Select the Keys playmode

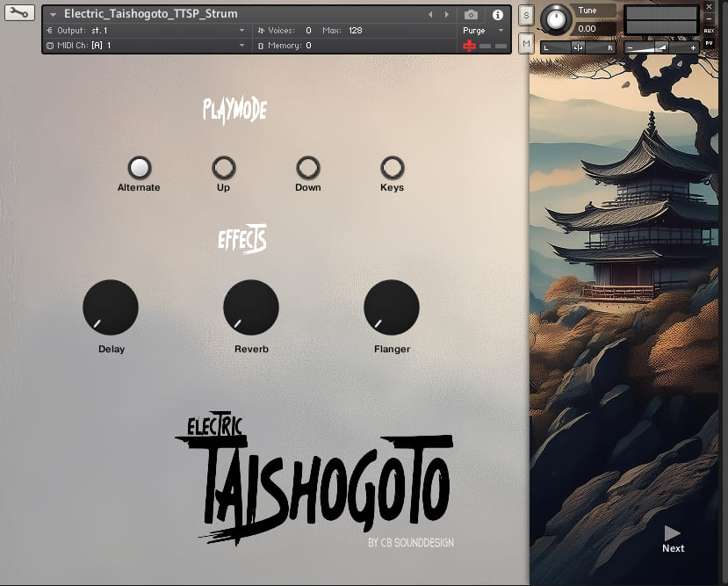(393, 168)
